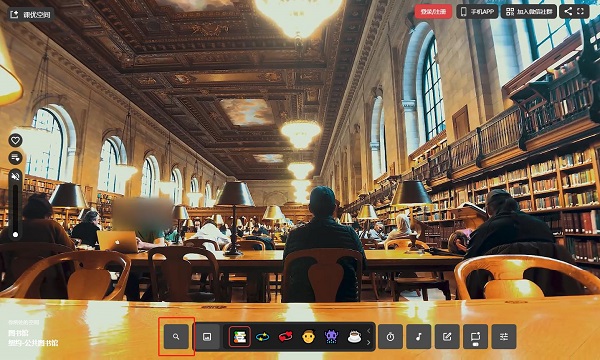600x360 pixels.
Task: Select the coffee cup scene icon
Action: coord(354,337)
